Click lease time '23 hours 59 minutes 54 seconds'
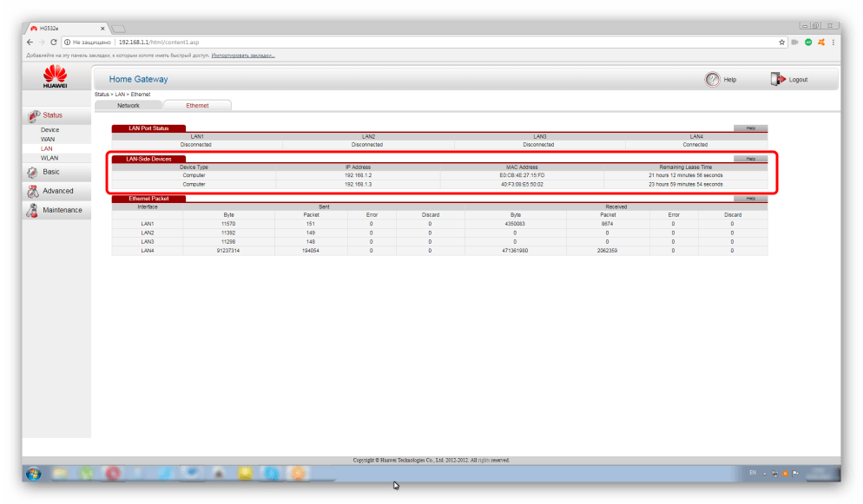Screen dimensions: 863x504 [x=685, y=184]
